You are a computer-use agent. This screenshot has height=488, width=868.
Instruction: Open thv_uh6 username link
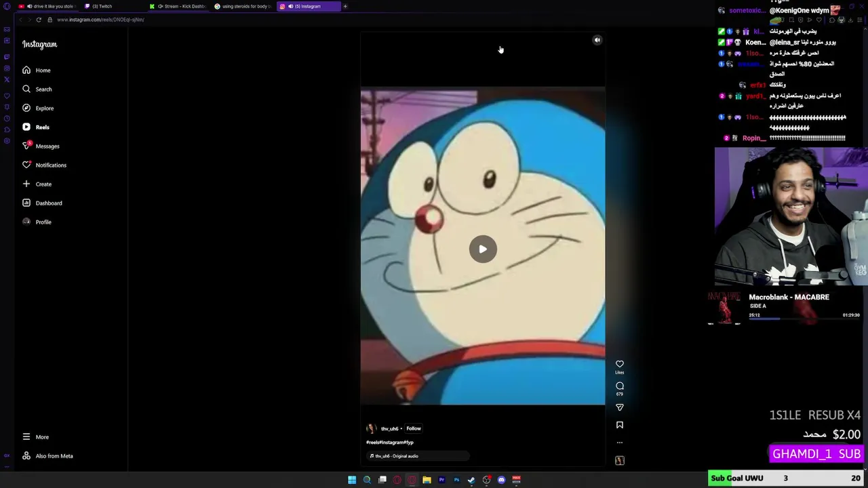click(389, 429)
